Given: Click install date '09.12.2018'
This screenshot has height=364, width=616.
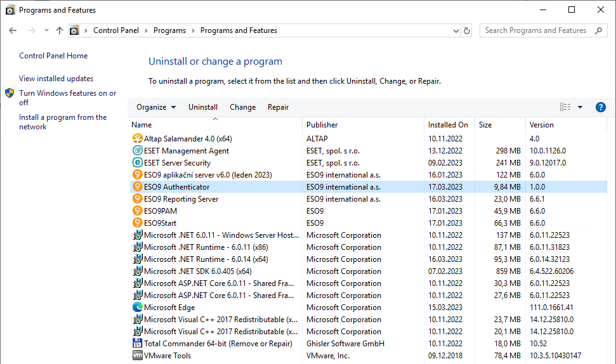Looking at the screenshot, I should point(445,356).
